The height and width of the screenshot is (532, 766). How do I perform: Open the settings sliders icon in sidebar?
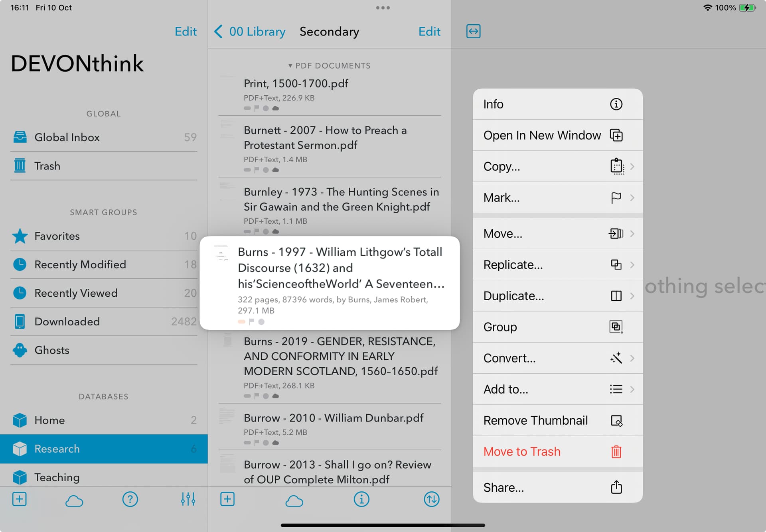[188, 499]
